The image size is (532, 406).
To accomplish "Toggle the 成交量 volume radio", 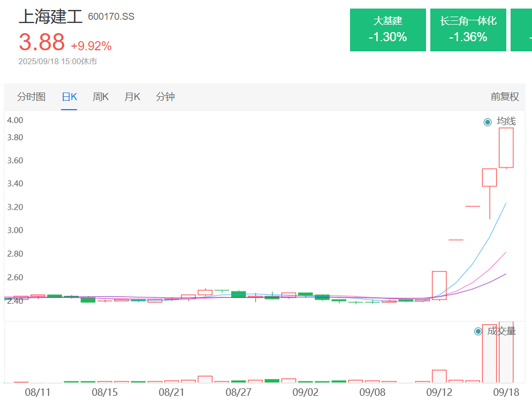I will click(x=478, y=332).
